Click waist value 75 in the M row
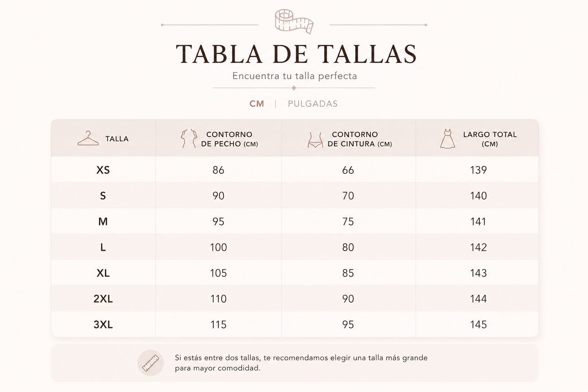 (348, 221)
